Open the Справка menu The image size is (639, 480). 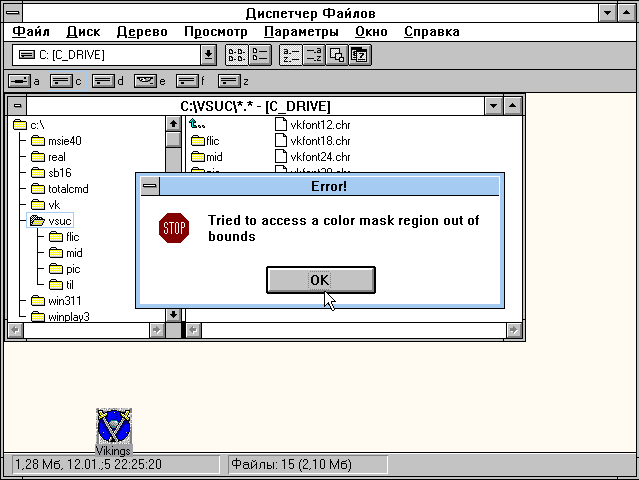point(432,32)
